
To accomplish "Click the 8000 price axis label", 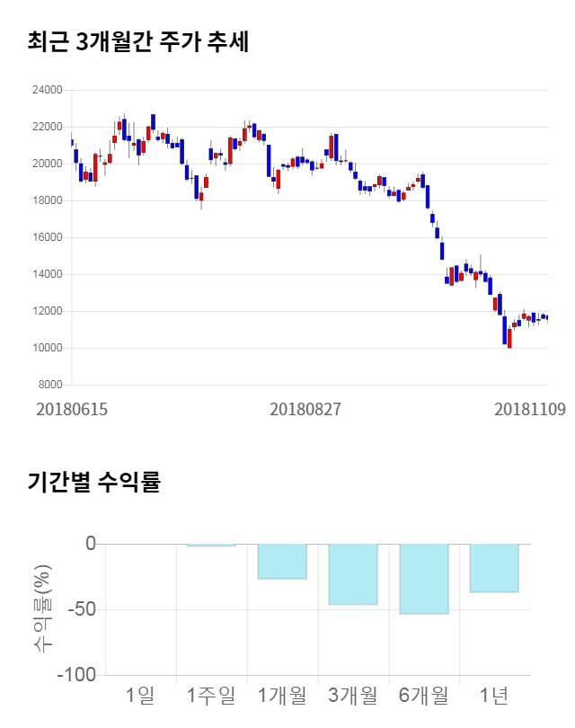I will pyautogui.click(x=49, y=385).
